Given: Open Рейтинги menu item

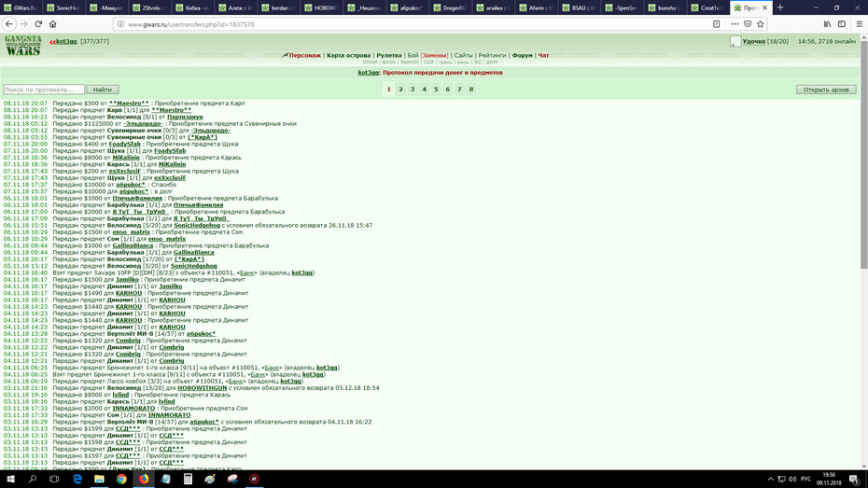Looking at the screenshot, I should pos(492,55).
